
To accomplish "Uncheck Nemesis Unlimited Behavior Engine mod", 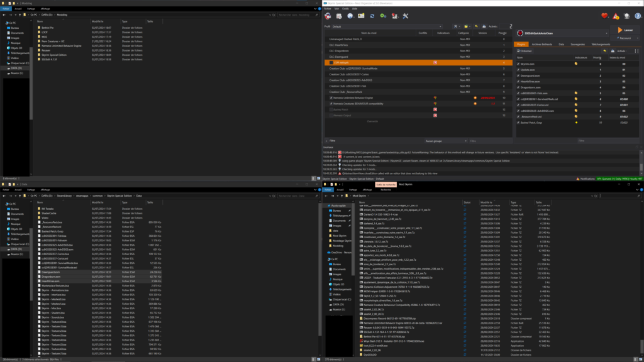I will tap(331, 98).
